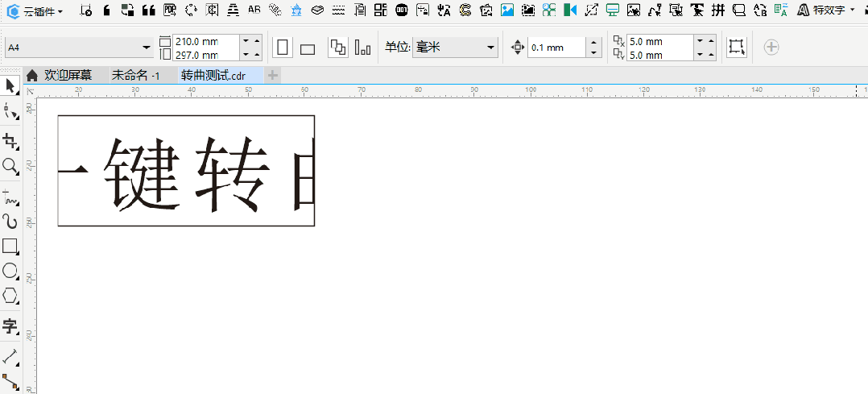Expand the 特效字 dropdown arrow
Viewport: 868px width, 394px height.
[851, 10]
